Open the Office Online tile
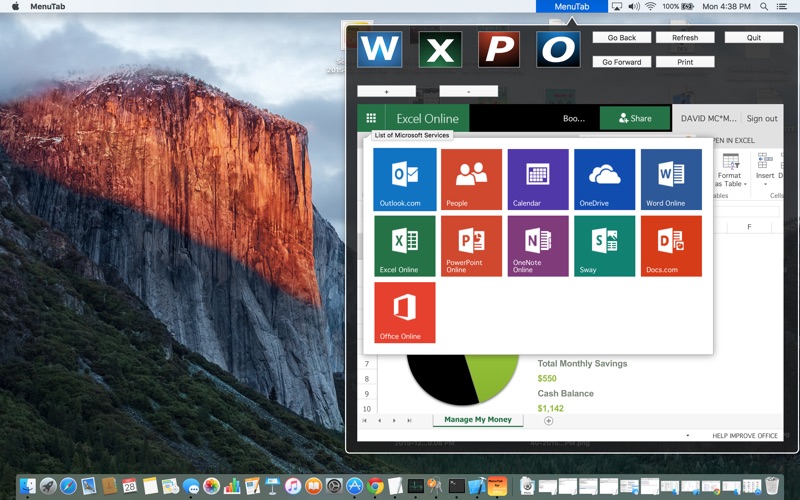 [405, 312]
